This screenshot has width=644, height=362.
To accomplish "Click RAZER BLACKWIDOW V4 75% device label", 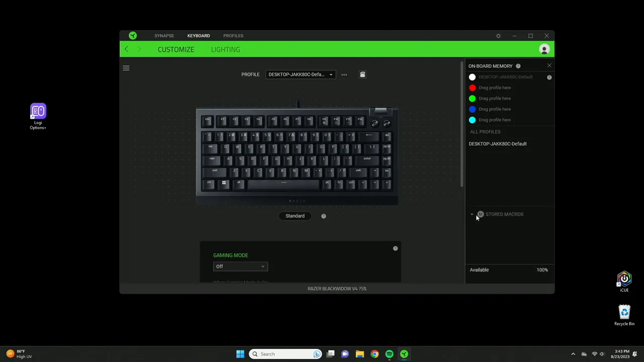I will click(x=337, y=289).
